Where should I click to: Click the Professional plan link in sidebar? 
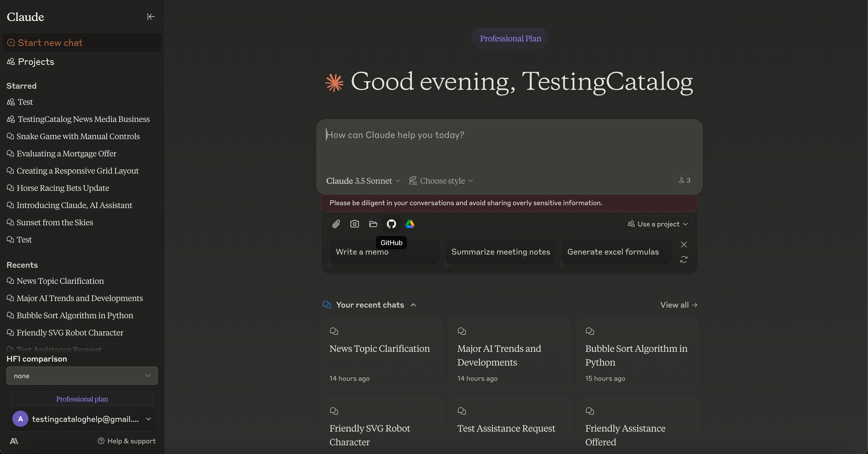click(82, 399)
